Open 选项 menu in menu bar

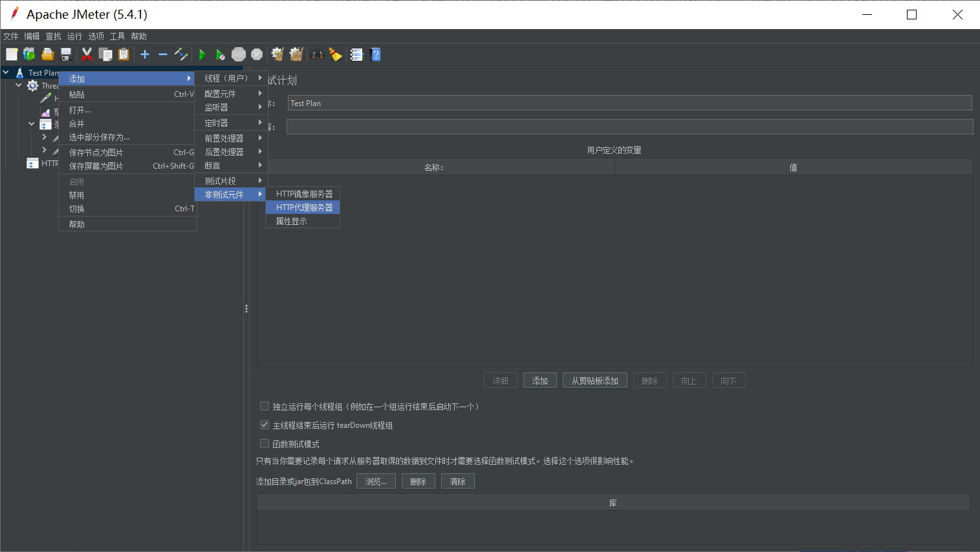96,36
